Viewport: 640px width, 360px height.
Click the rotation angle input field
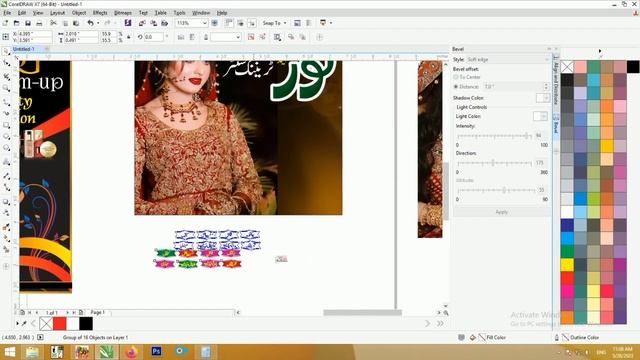click(154, 37)
